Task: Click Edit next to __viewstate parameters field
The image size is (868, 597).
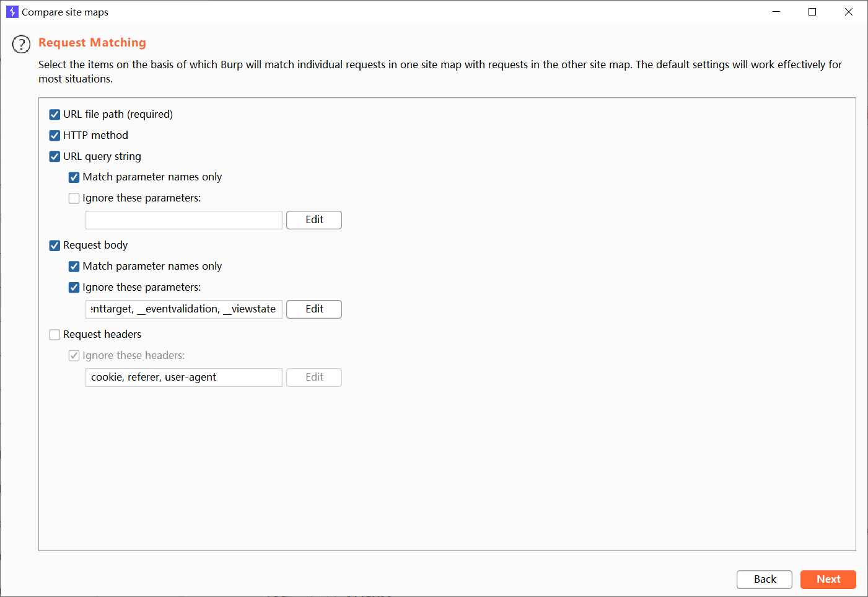Action: (x=314, y=309)
